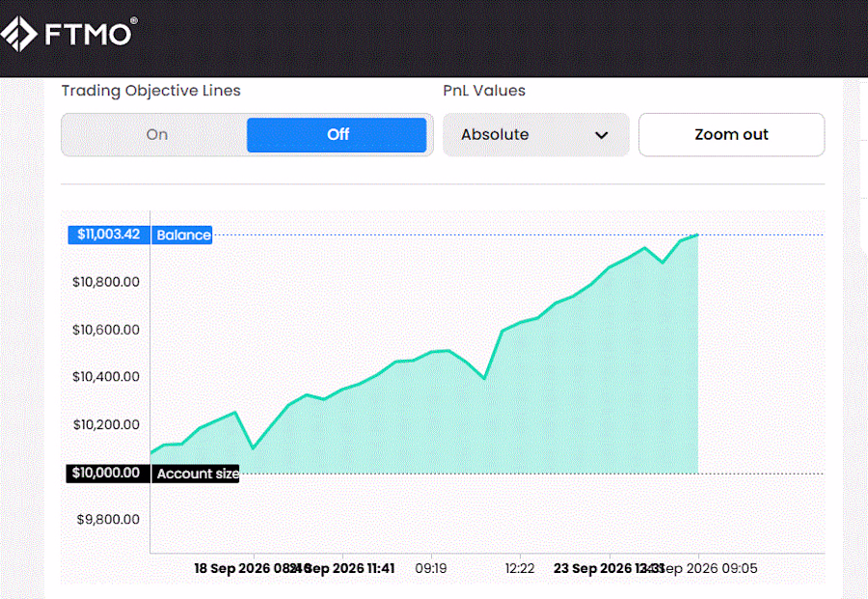Click the $10,200.00 axis label
Image resolution: width=868 pixels, height=599 pixels.
point(106,424)
